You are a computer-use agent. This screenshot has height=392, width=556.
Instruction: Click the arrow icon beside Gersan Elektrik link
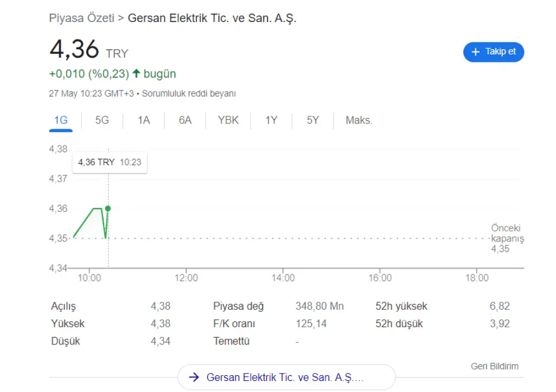point(195,378)
